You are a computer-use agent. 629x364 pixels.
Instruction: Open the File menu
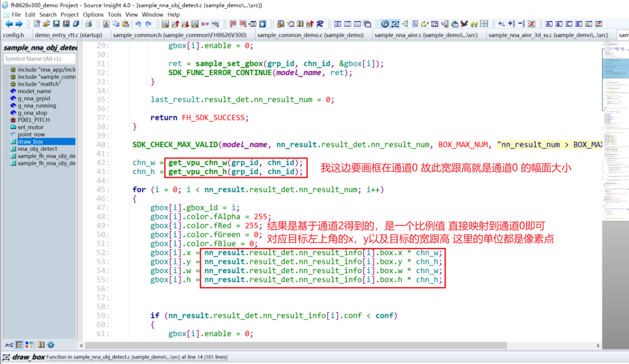16,15
